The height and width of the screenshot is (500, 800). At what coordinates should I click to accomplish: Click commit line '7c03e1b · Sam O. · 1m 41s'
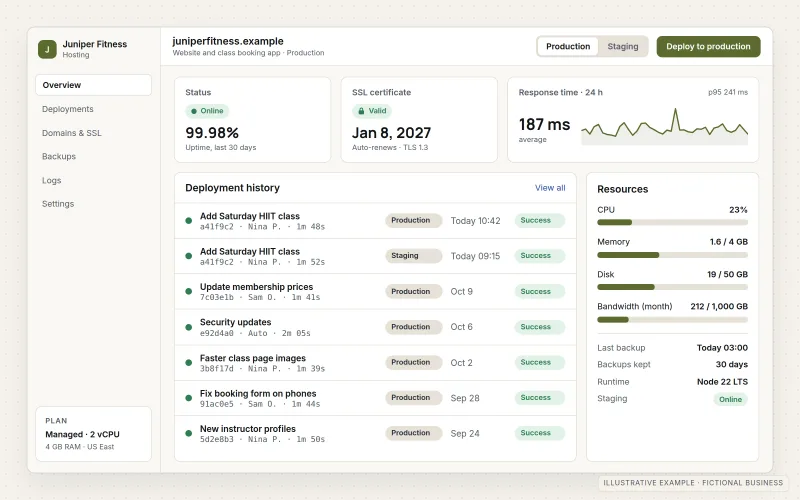tap(260, 297)
